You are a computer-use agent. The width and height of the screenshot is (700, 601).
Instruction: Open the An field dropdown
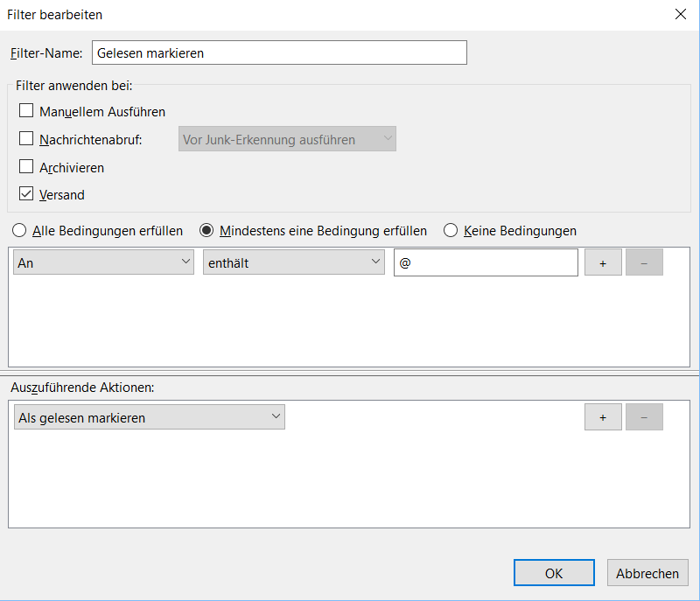(103, 262)
